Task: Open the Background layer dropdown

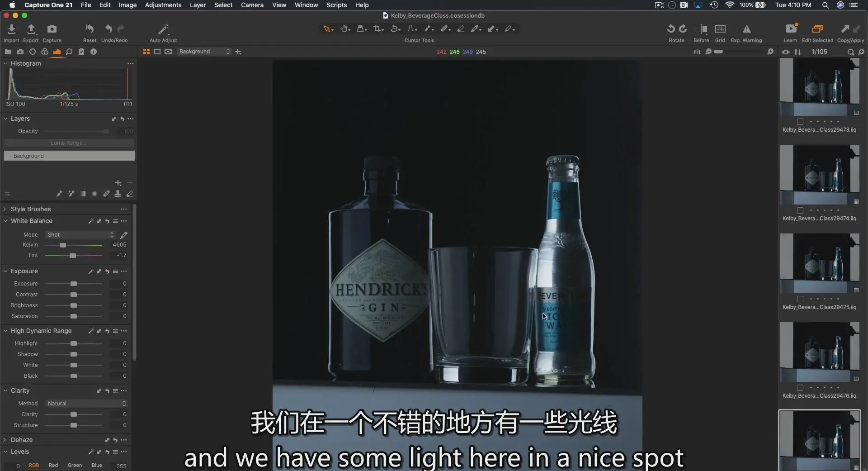Action: 204,52
